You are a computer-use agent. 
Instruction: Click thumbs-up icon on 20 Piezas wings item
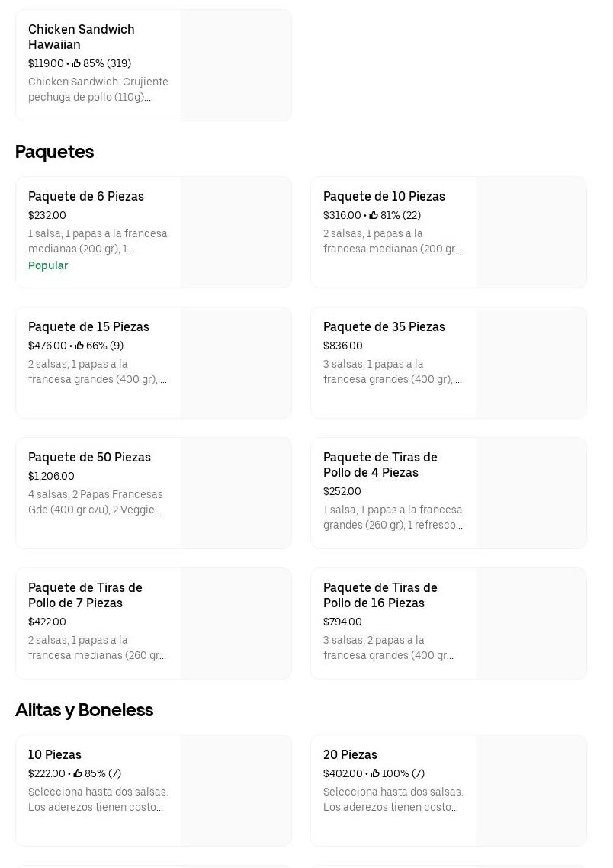pos(375,773)
